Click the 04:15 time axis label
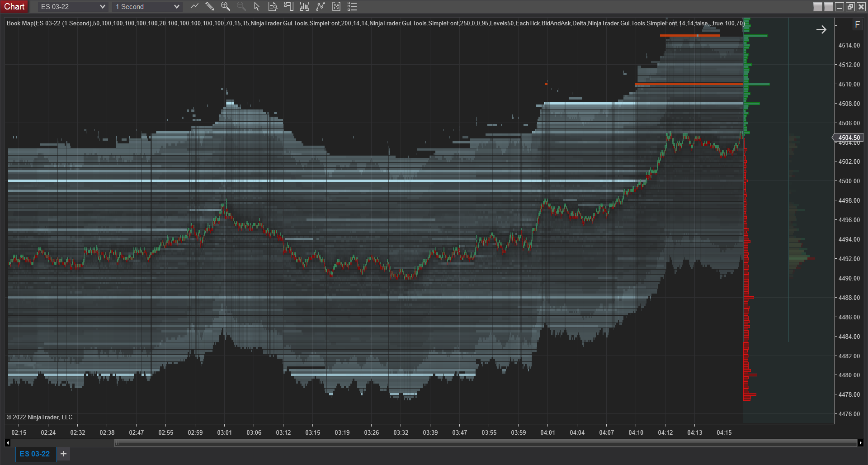Viewport: 868px width, 465px height. 724,432
